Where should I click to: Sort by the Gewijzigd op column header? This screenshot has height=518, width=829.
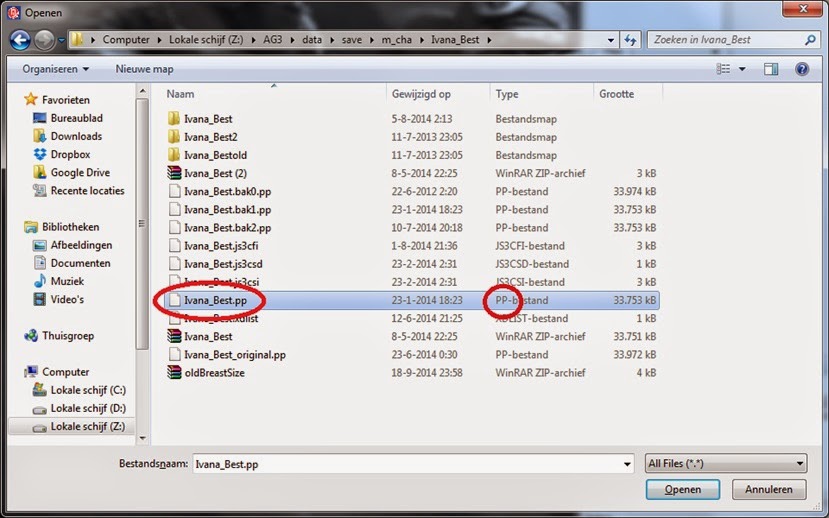[x=421, y=94]
